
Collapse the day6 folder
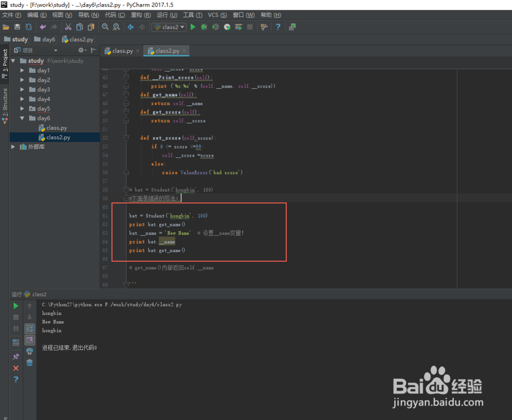click(x=22, y=118)
